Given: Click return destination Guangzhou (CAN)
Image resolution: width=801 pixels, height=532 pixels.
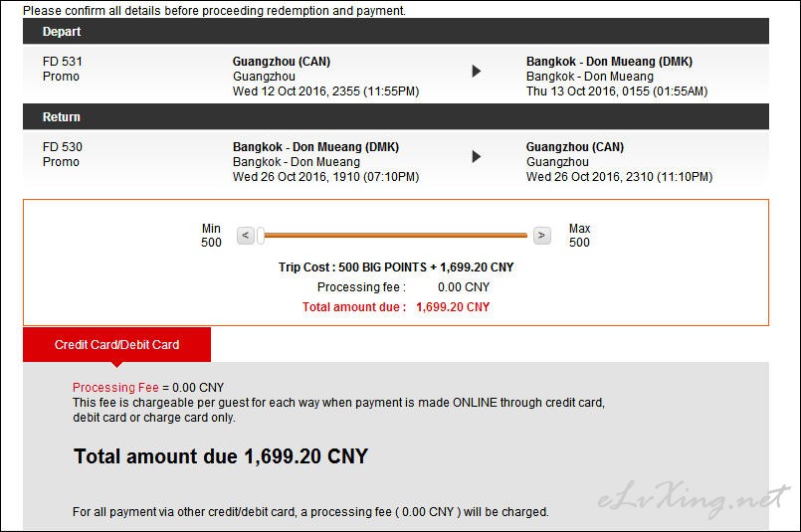Looking at the screenshot, I should pyautogui.click(x=575, y=147).
